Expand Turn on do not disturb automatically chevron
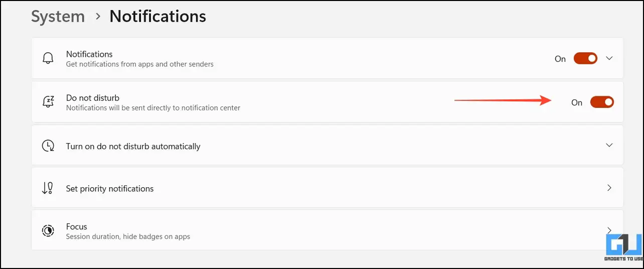This screenshot has height=269, width=644. tap(609, 145)
